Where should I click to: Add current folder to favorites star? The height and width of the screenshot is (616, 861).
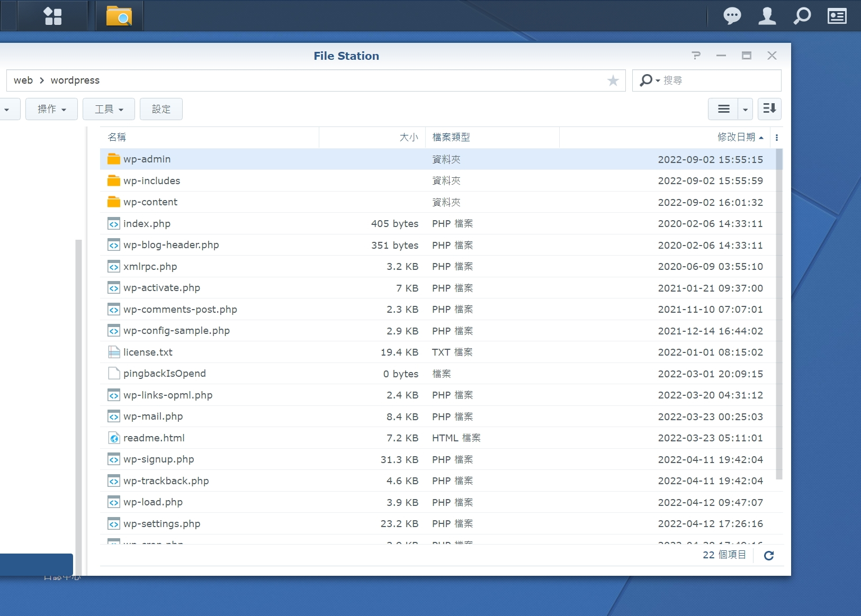(613, 80)
